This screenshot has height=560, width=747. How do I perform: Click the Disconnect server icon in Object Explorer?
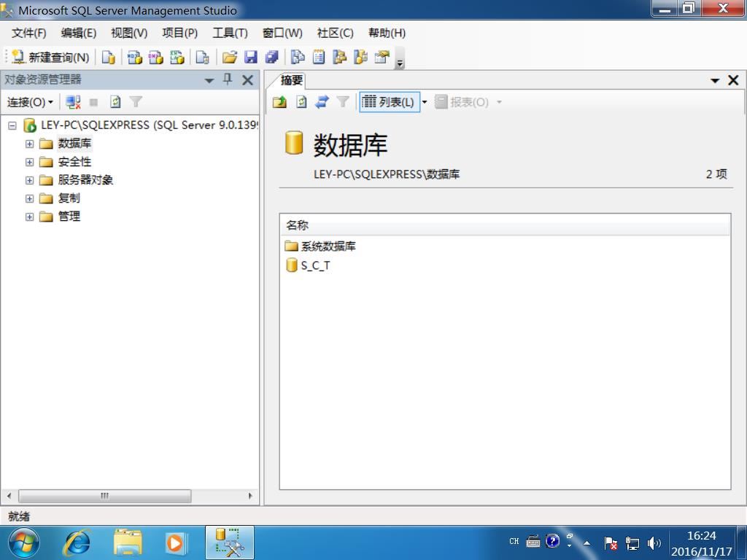(73, 102)
